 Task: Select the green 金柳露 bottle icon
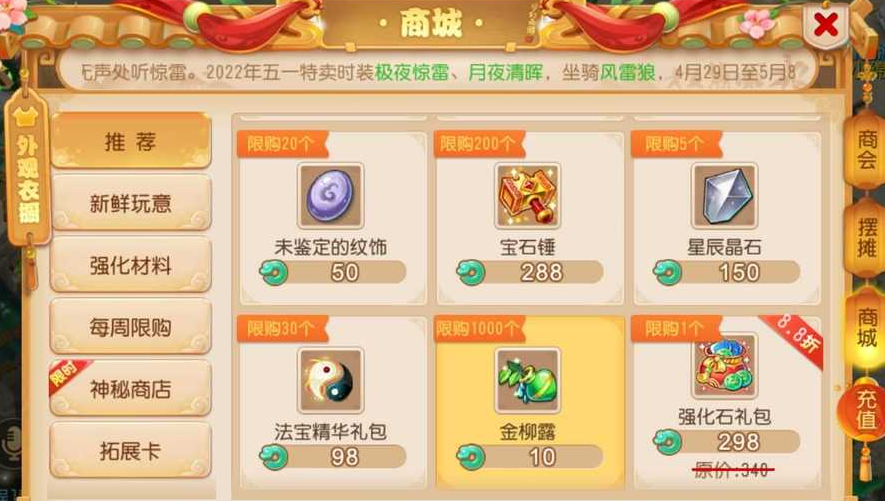[x=528, y=380]
